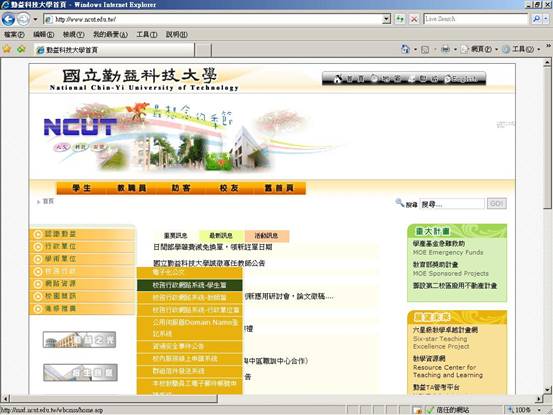Click the page search 搜尋 input field
Viewport: 553px width, 415px height.
(x=452, y=204)
